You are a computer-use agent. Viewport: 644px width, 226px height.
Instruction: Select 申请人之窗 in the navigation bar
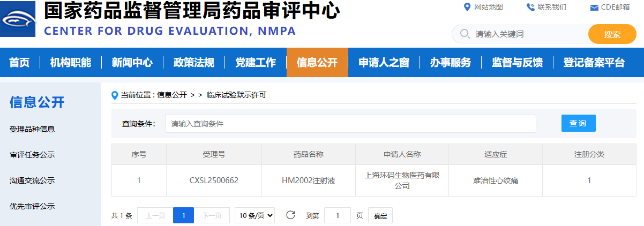tap(384, 63)
